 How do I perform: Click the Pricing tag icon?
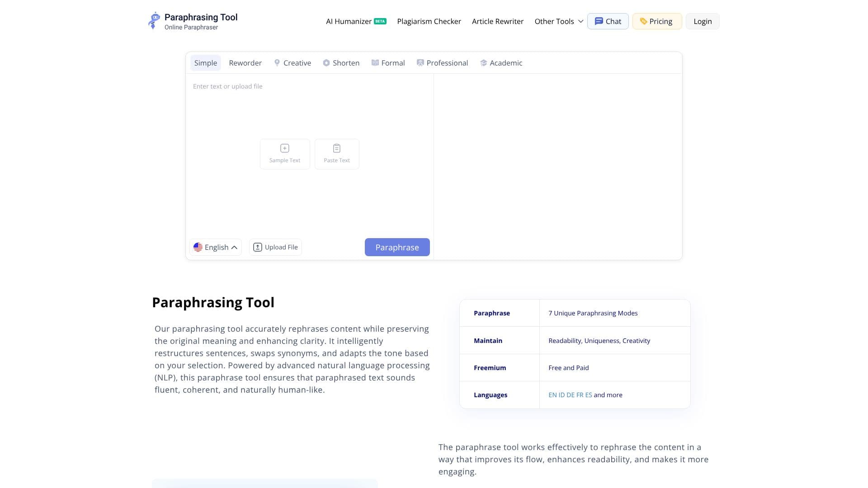[643, 21]
